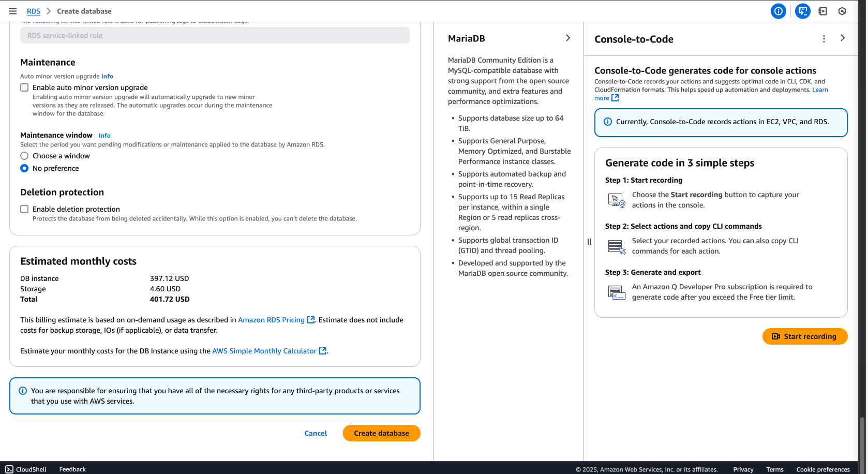This screenshot has width=868, height=474.
Task: Click the Create database button
Action: click(381, 433)
